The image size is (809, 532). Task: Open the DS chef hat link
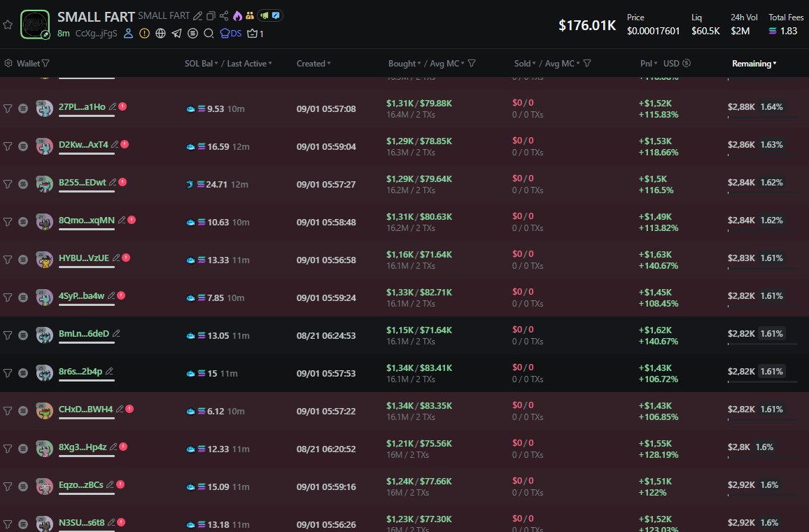coord(231,34)
